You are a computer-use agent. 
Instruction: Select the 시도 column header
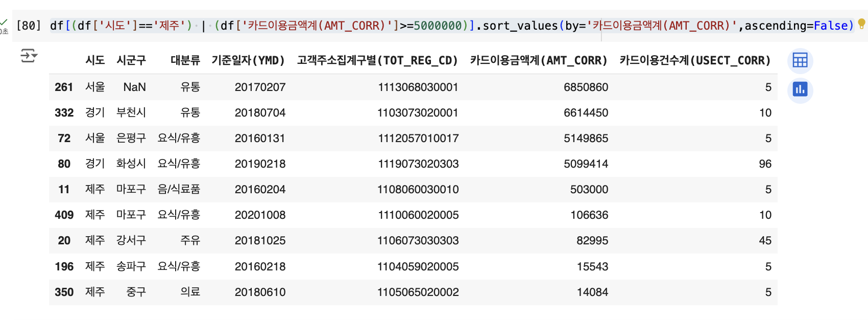click(95, 60)
